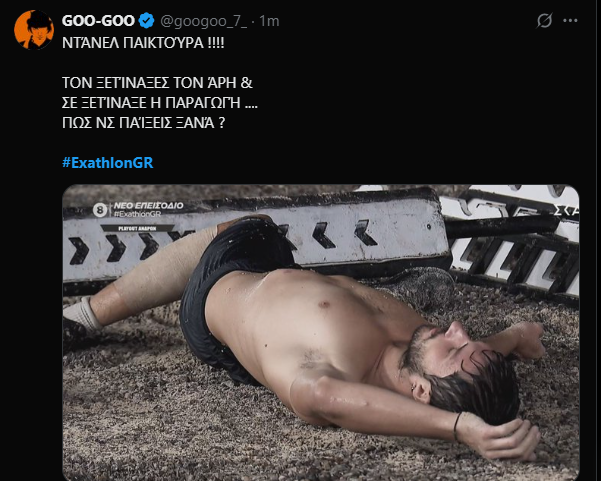Click the tweet line ΝΤΆΝΕΛ ΠΑΙΚΤΟΎΡΑ

(144, 46)
